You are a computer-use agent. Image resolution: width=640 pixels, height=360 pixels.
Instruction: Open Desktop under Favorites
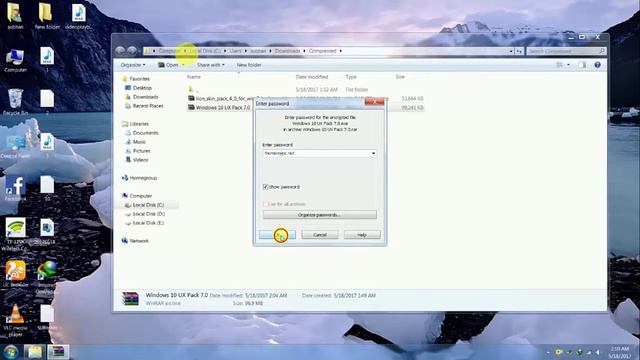pos(142,88)
